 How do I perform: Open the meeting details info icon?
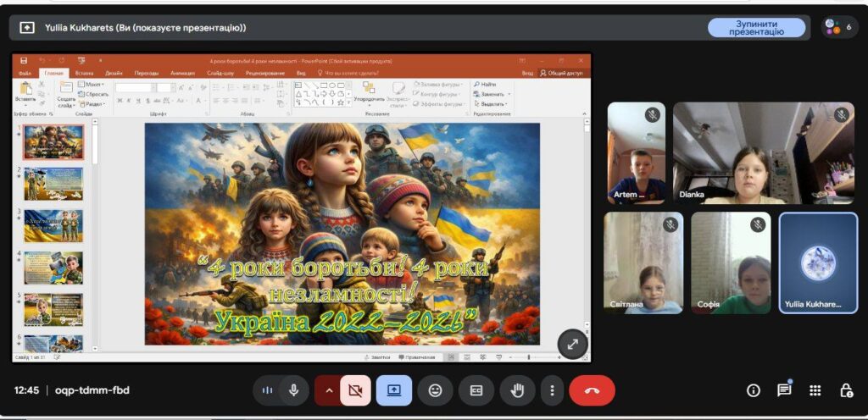[x=753, y=390]
